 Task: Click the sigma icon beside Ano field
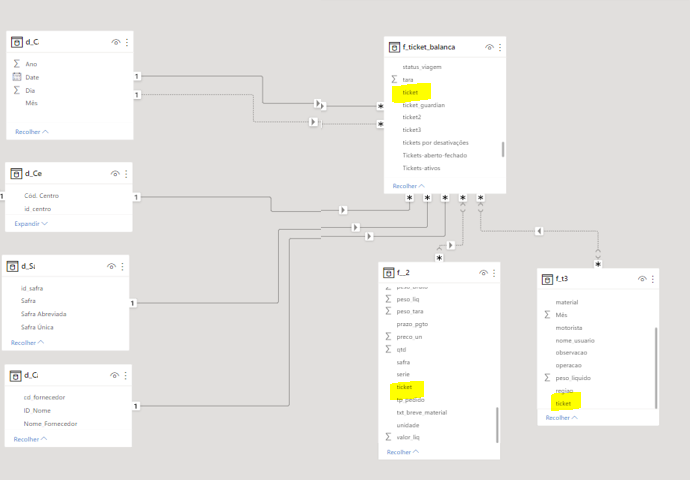pos(17,64)
